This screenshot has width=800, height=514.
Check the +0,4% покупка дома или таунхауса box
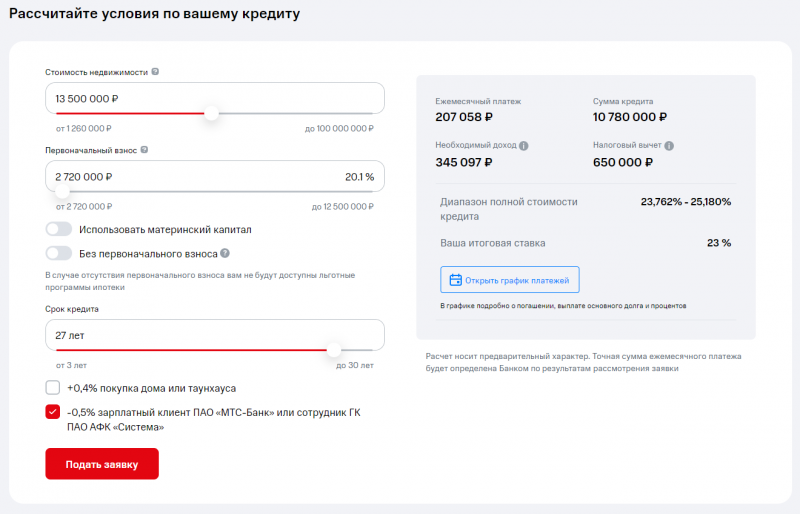pyautogui.click(x=53, y=388)
